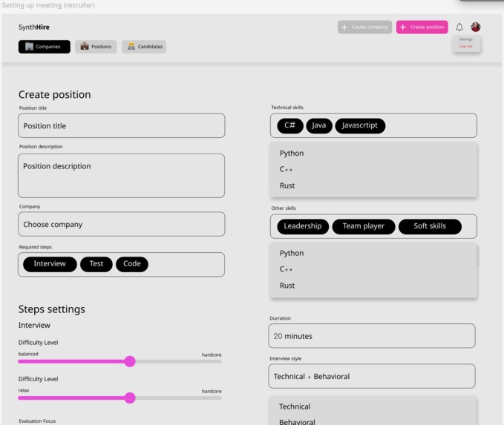Open the notifications bell icon
The height and width of the screenshot is (425, 504).
pyautogui.click(x=459, y=27)
